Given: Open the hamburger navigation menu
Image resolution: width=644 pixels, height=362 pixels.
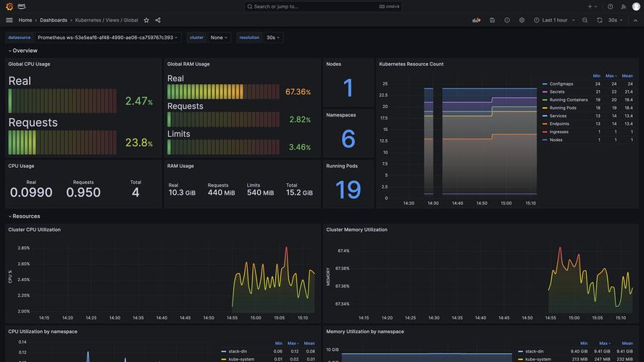Looking at the screenshot, I should click(x=9, y=20).
